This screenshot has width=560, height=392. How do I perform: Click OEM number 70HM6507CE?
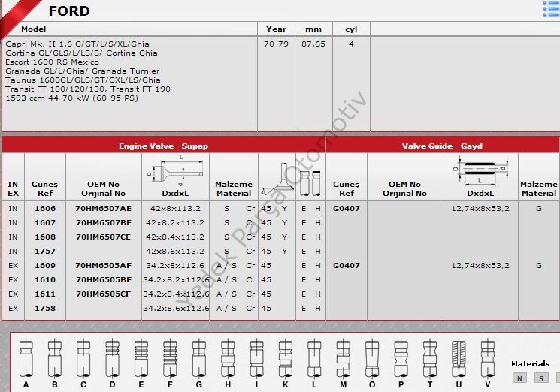pyautogui.click(x=104, y=237)
